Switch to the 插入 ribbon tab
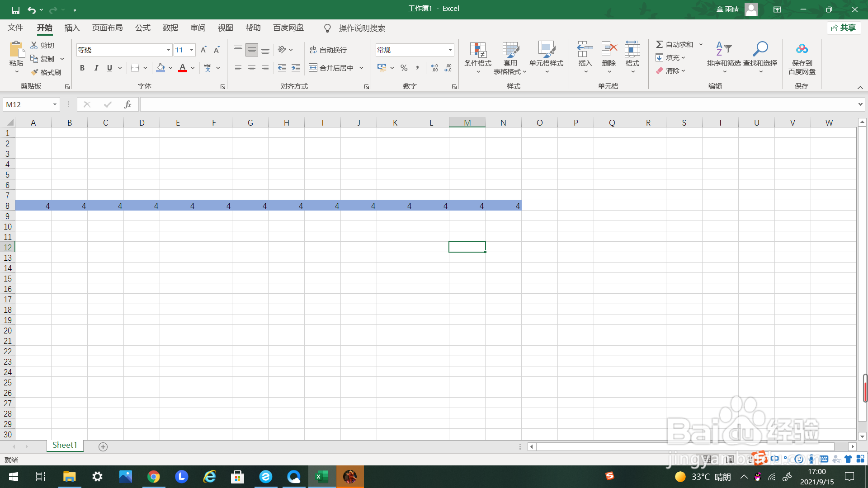This screenshot has width=868, height=488. point(72,28)
